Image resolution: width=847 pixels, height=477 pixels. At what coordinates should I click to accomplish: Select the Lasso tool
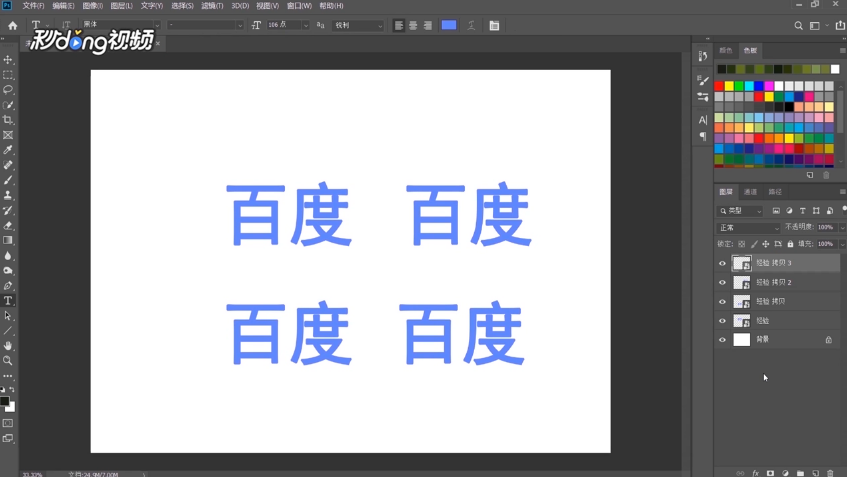pos(8,90)
